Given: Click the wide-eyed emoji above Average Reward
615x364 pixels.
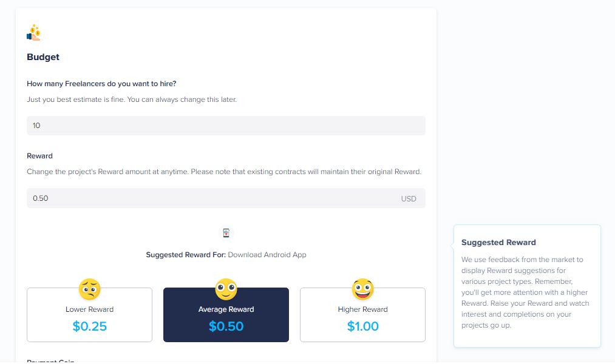Looking at the screenshot, I should click(x=226, y=289).
